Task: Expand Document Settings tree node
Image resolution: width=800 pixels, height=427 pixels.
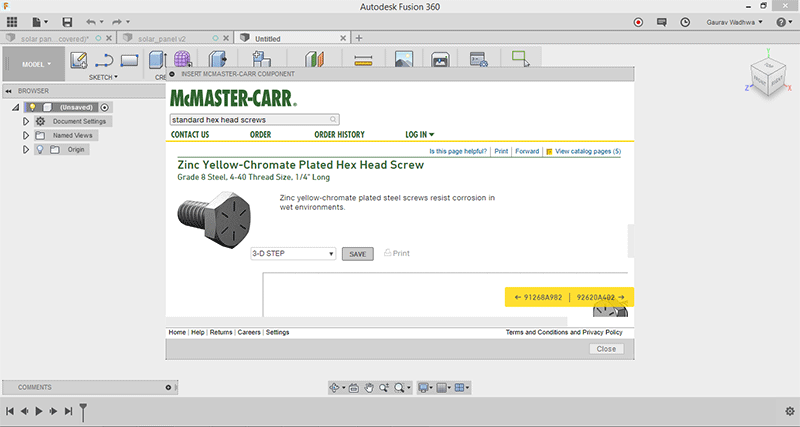Action: (26, 121)
